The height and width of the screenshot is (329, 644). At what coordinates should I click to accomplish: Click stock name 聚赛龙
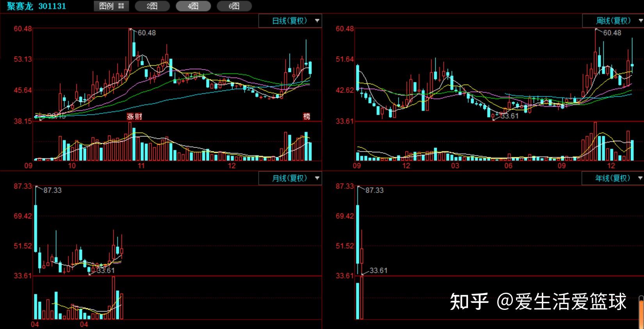tap(20, 6)
